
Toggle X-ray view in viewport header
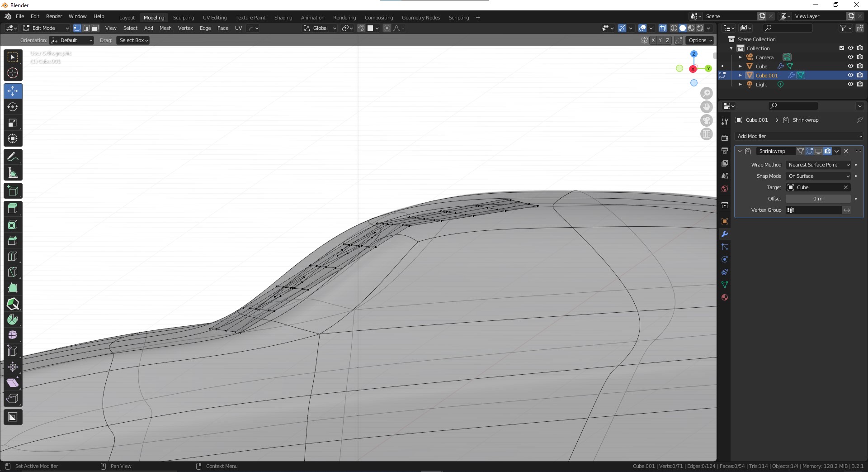click(662, 28)
